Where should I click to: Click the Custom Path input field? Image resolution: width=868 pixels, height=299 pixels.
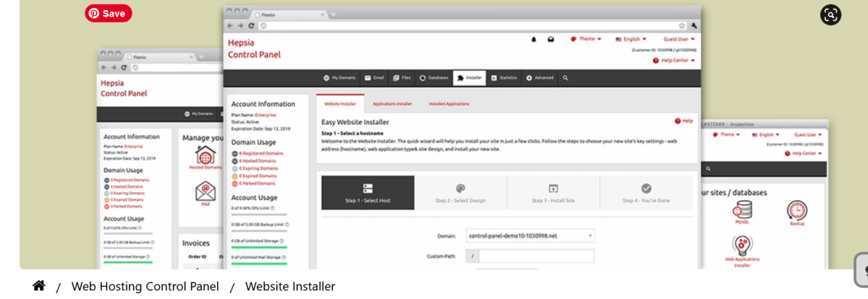(536, 256)
